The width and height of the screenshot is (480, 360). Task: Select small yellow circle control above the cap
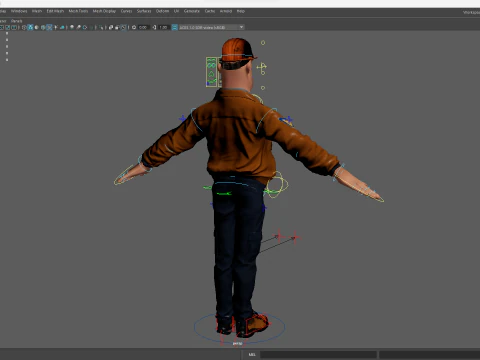[x=263, y=43]
